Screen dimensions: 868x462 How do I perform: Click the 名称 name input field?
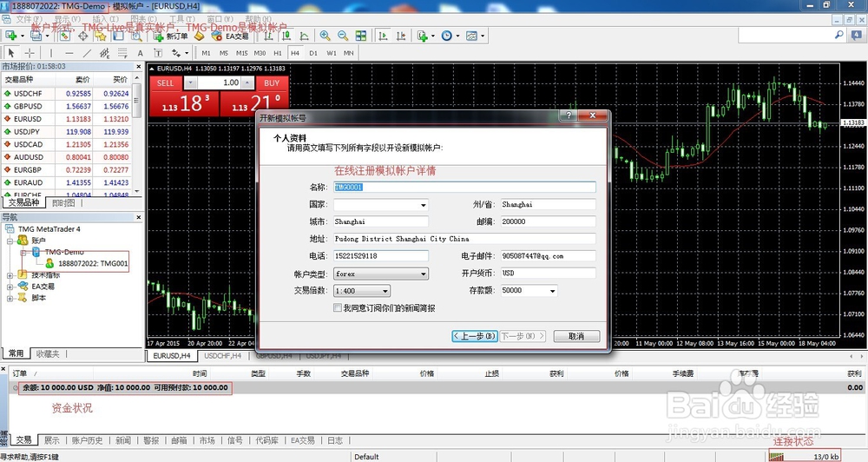(464, 188)
